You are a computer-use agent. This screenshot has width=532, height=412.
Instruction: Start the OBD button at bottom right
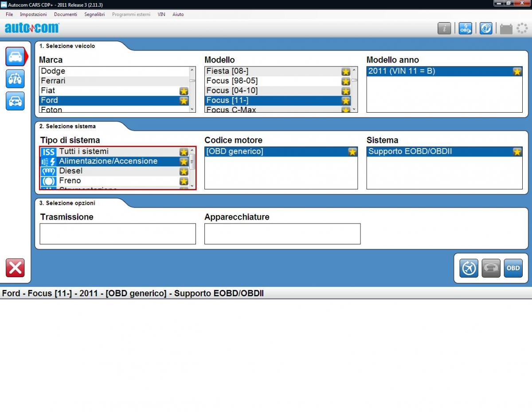pos(513,268)
